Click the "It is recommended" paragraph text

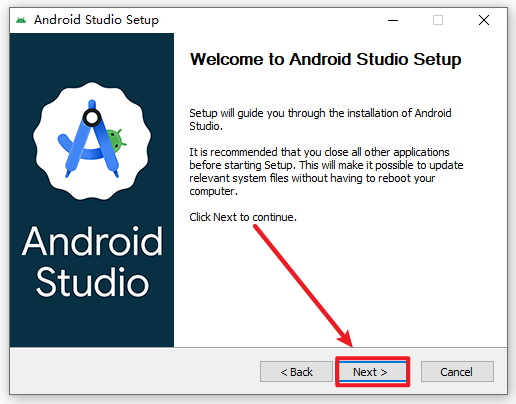pyautogui.click(x=326, y=171)
